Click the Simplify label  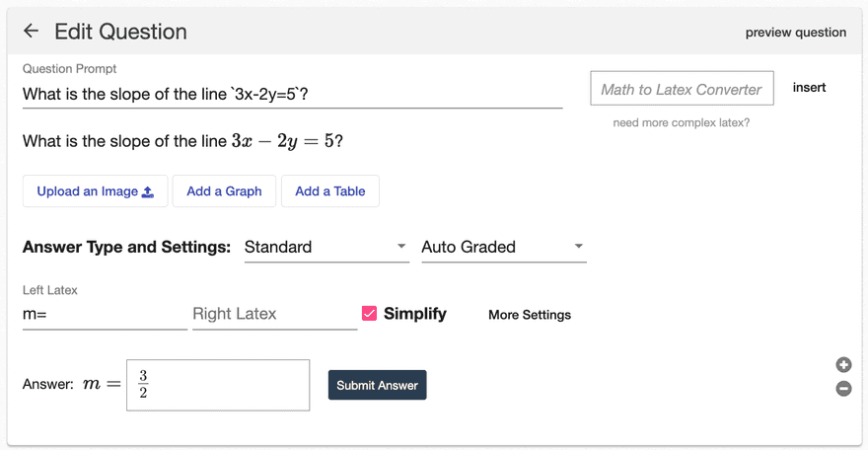click(415, 313)
